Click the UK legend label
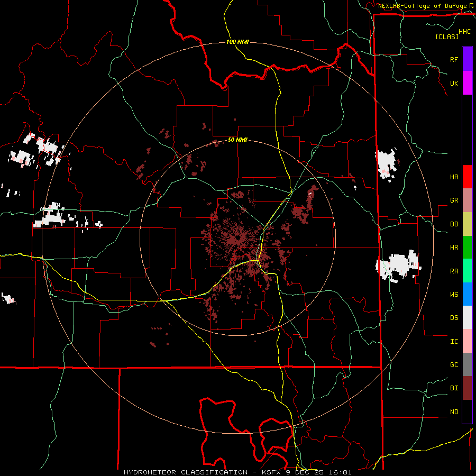 [x=454, y=83]
